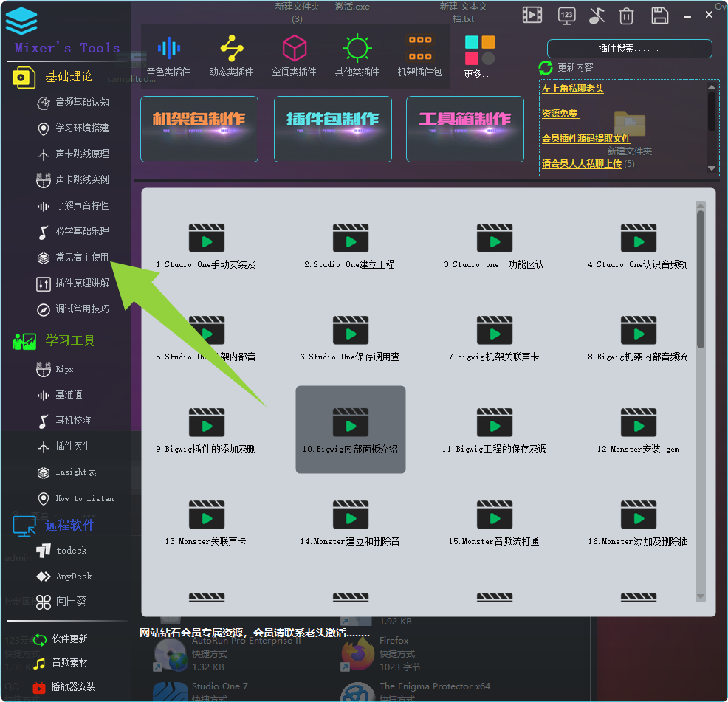Open the 基准值 tool
Screen dimensions: 728x702
coord(59,395)
